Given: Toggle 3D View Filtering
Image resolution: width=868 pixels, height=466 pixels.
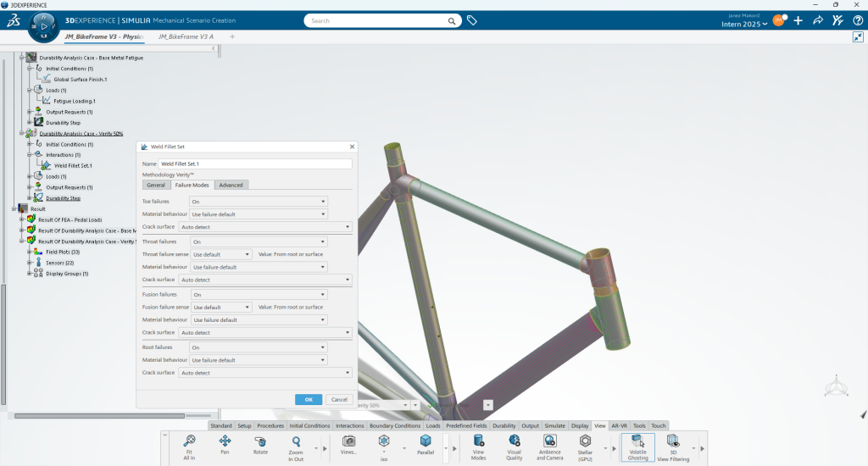Looking at the screenshot, I should click(x=672, y=441).
